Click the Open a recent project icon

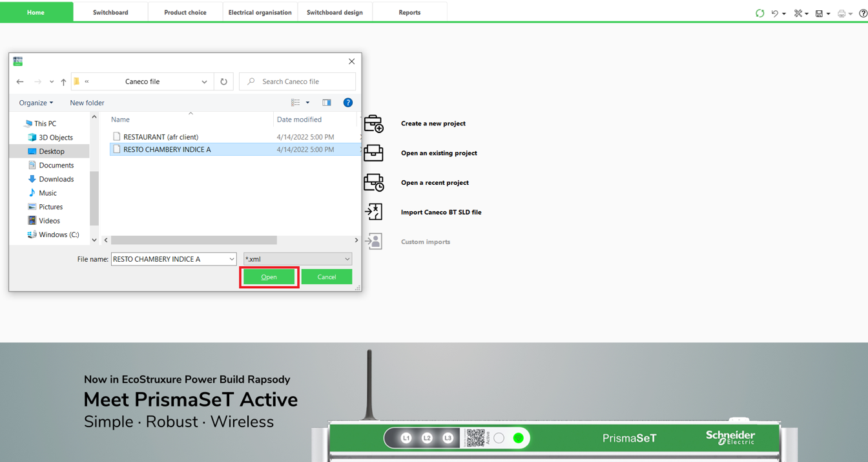pos(373,183)
